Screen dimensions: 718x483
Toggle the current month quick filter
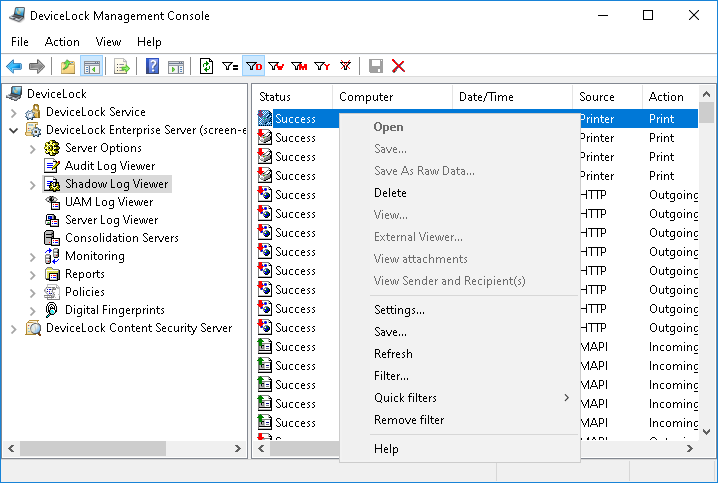point(299,66)
